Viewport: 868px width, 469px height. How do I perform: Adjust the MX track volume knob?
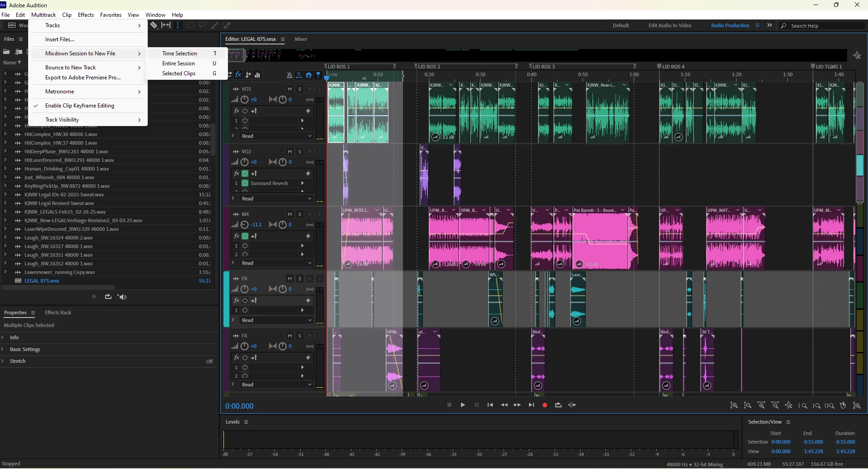coord(244,225)
